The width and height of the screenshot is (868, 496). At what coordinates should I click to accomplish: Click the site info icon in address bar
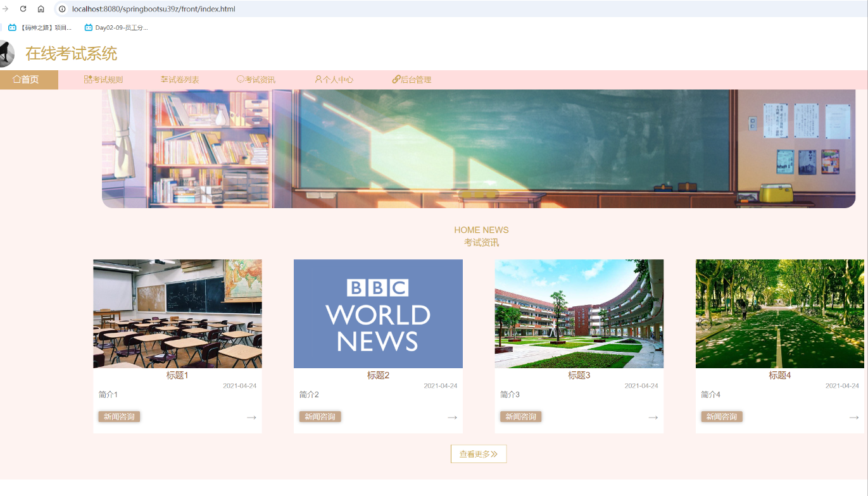[62, 9]
